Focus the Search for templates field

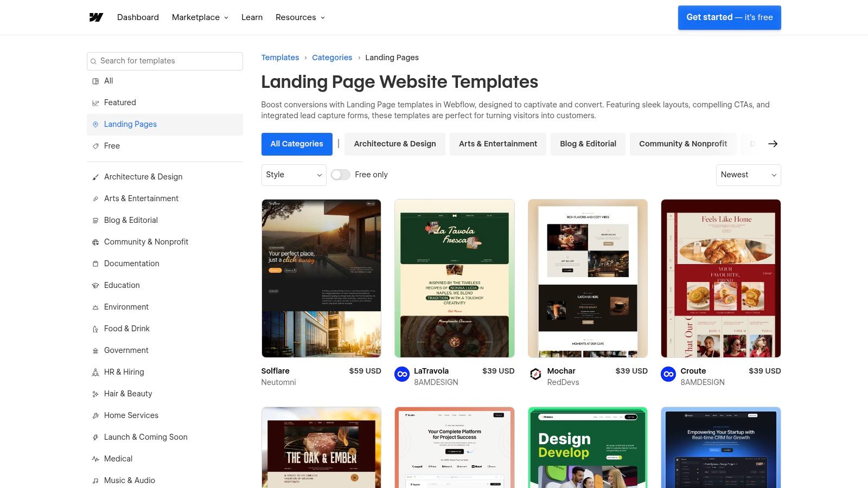coord(165,61)
